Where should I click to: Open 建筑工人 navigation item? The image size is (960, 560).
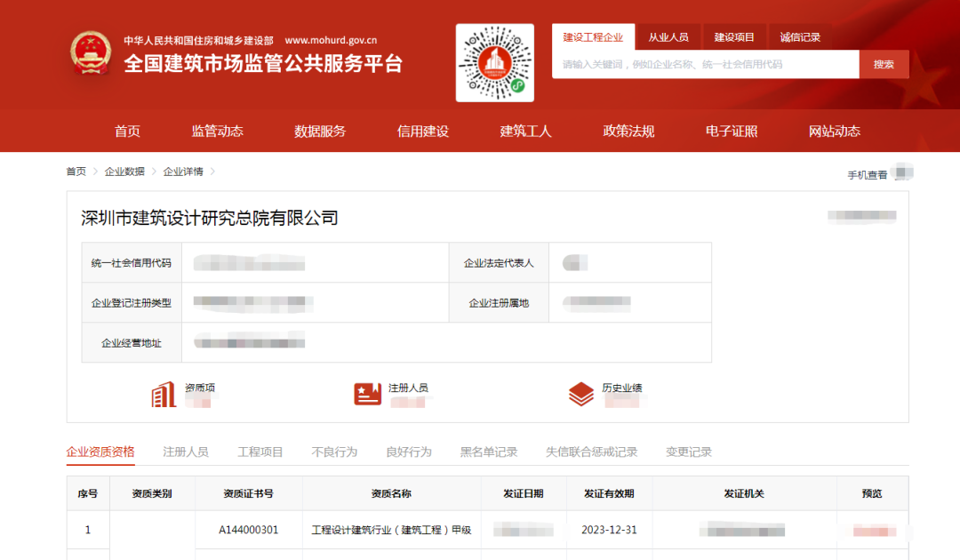point(526,131)
